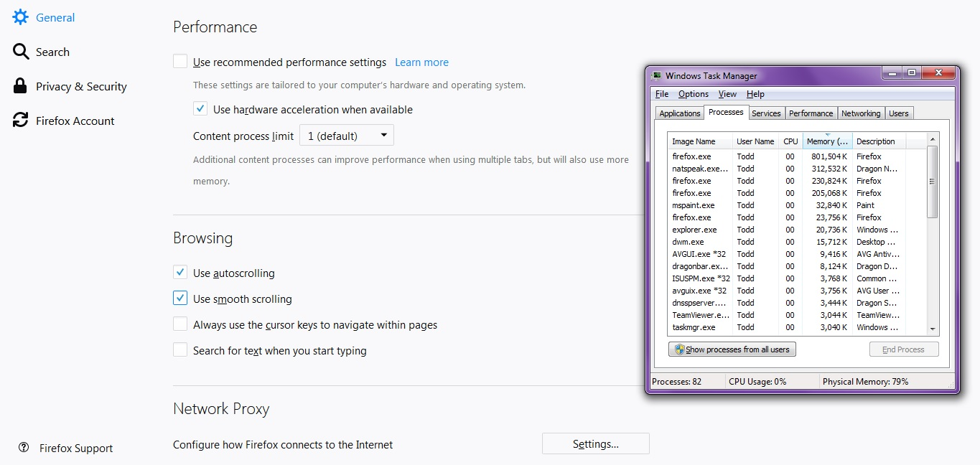Click the Firefox Account sync icon
Viewport: 980px width, 465px height.
tap(21, 121)
